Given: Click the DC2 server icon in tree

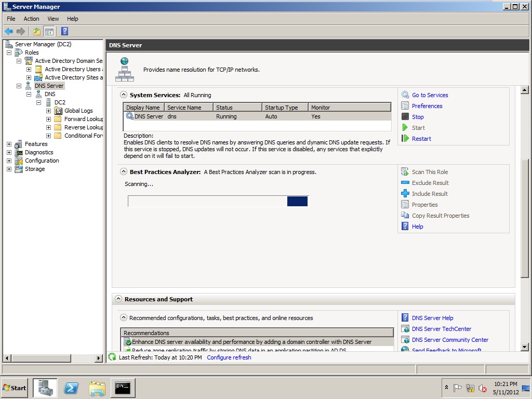Looking at the screenshot, I should (x=48, y=102).
